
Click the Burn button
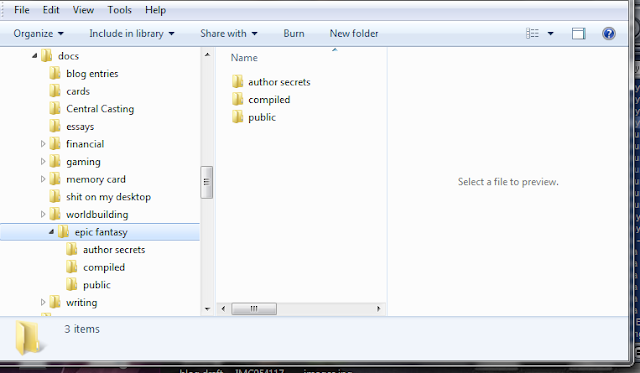click(x=294, y=33)
